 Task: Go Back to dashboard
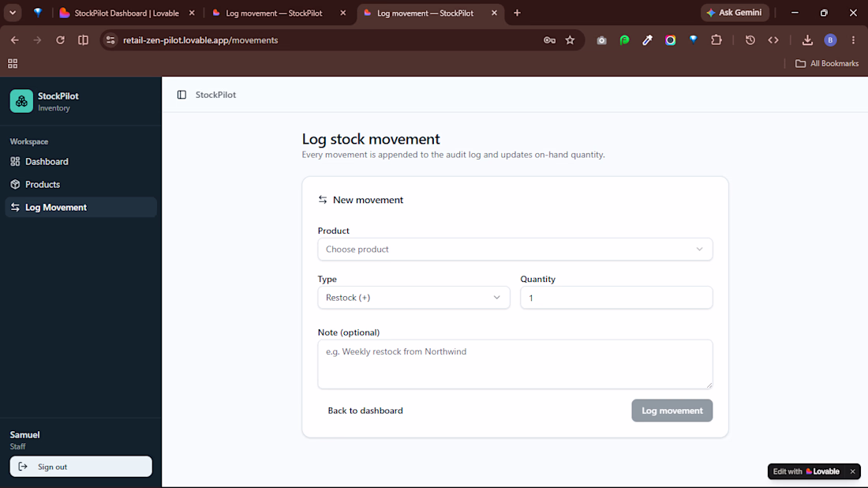[365, 411]
